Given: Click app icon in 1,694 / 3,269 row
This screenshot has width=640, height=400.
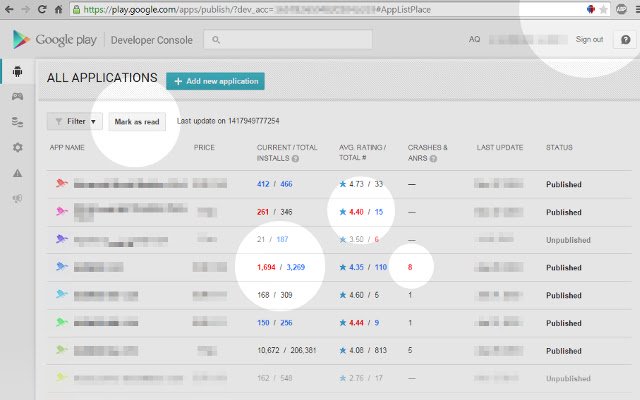Looking at the screenshot, I should click(61, 267).
